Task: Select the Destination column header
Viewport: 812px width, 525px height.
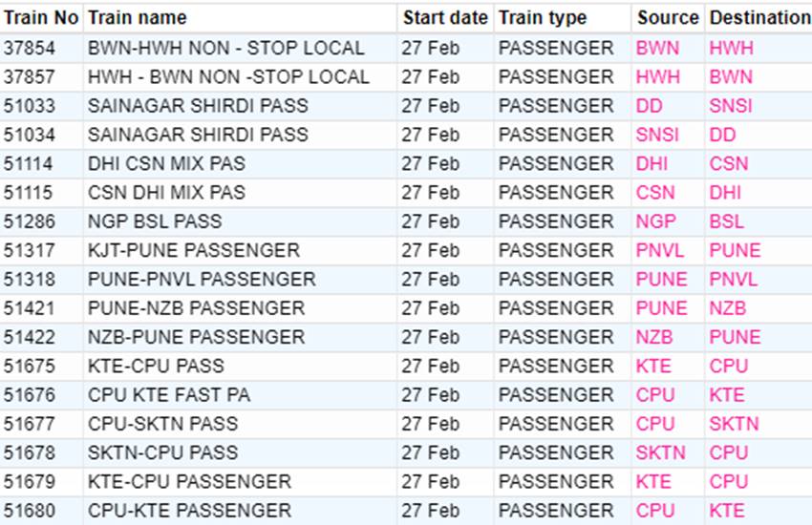Action: 759,18
